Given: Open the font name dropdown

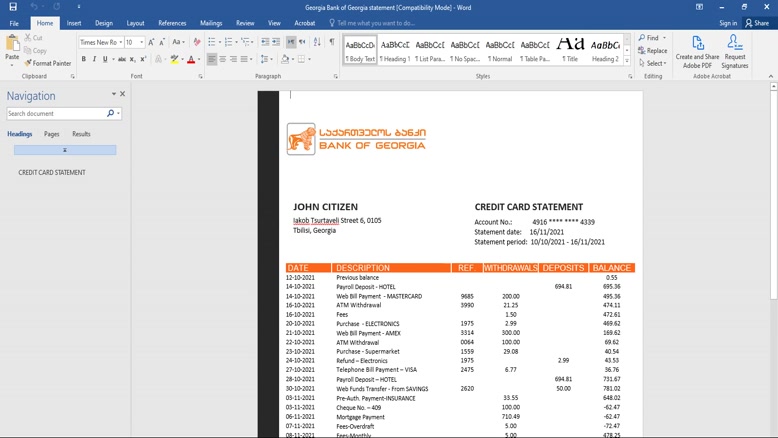Looking at the screenshot, I should pyautogui.click(x=120, y=43).
